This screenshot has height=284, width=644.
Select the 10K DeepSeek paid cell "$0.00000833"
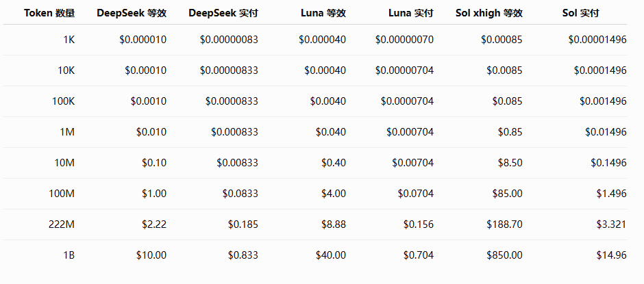coord(230,70)
